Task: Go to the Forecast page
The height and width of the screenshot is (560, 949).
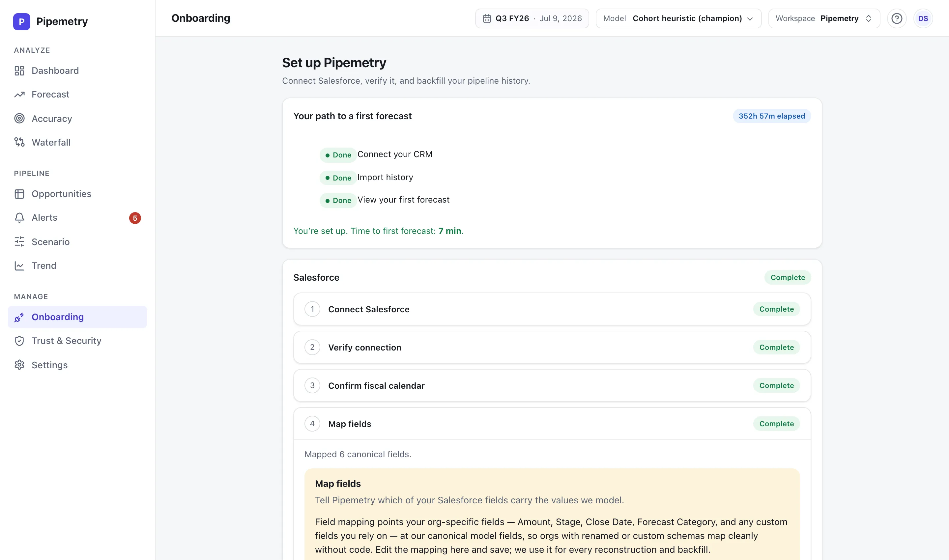Action: point(77,94)
